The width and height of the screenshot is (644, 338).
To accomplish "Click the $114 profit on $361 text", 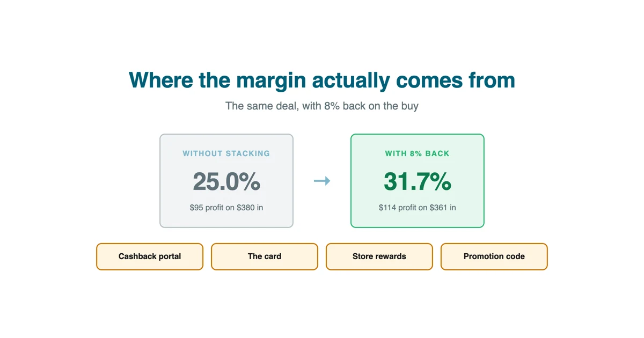I will tap(418, 207).
